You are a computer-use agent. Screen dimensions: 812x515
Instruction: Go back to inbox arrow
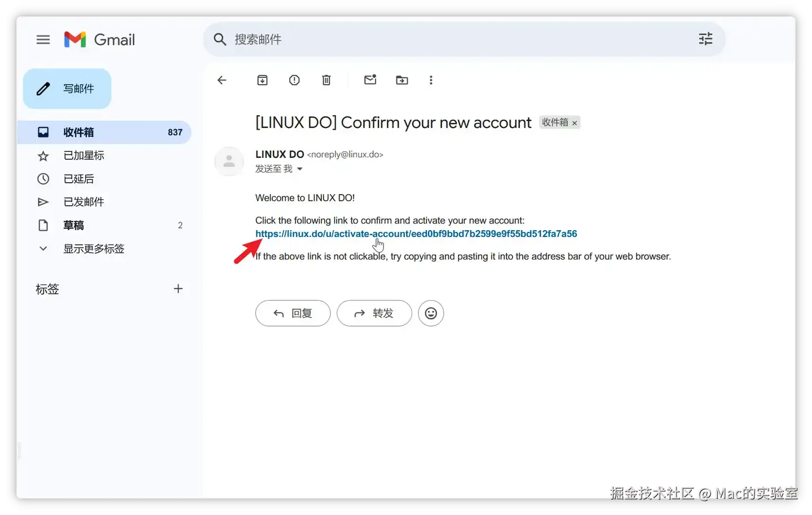pos(222,80)
